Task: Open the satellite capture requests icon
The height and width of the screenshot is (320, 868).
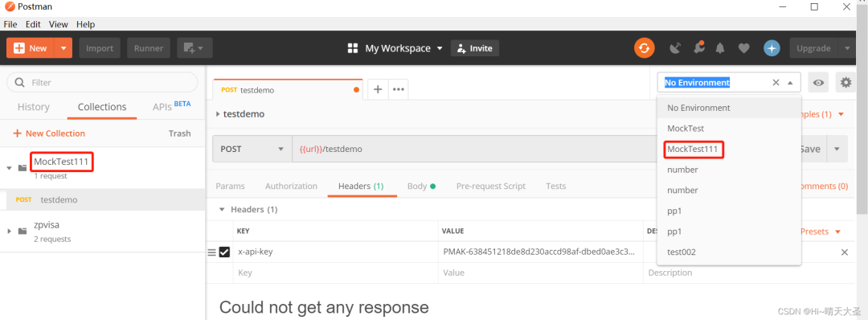Action: pos(675,48)
